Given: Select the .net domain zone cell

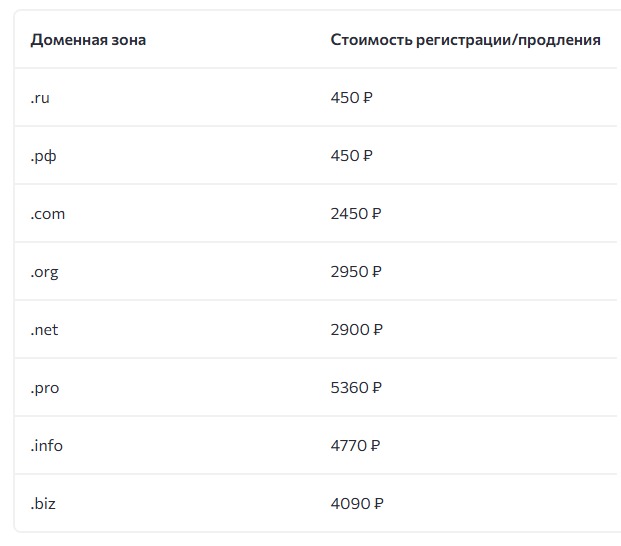Looking at the screenshot, I should [x=45, y=330].
